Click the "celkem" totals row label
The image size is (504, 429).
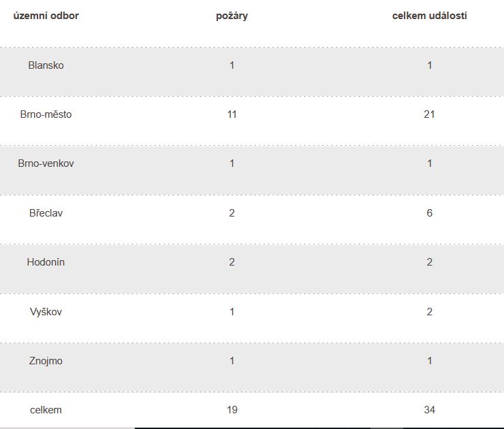46,410
